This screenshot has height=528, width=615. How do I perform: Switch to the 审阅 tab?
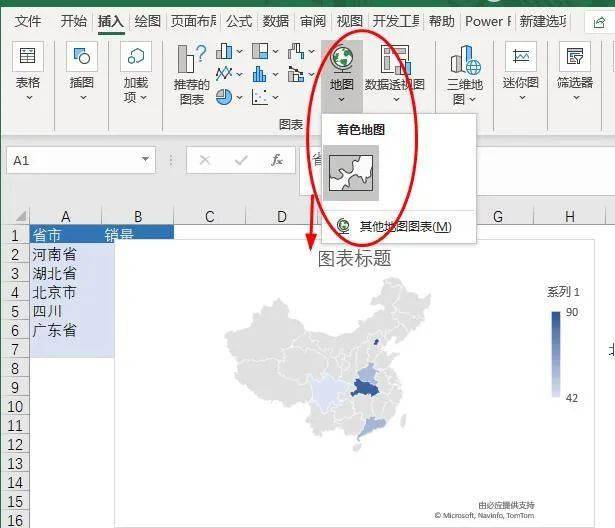pos(313,21)
